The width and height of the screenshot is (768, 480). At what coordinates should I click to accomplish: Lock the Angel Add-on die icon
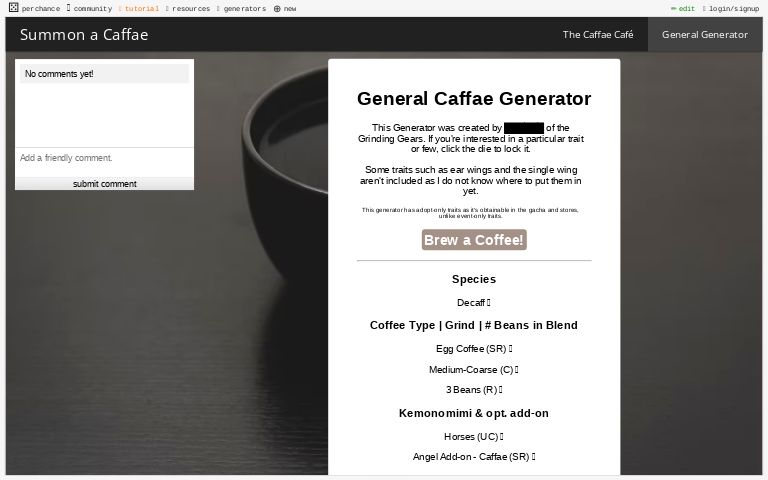coord(533,456)
